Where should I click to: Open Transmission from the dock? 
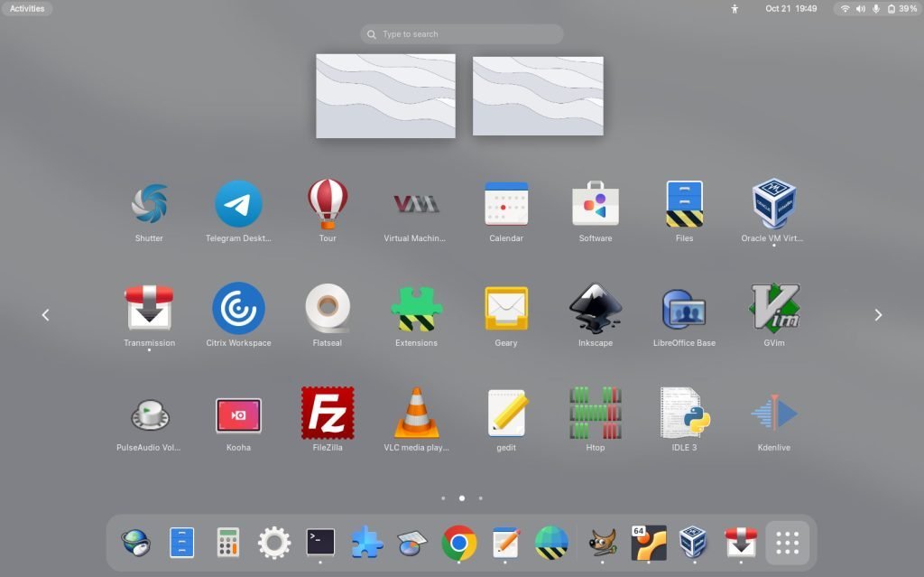pos(741,543)
